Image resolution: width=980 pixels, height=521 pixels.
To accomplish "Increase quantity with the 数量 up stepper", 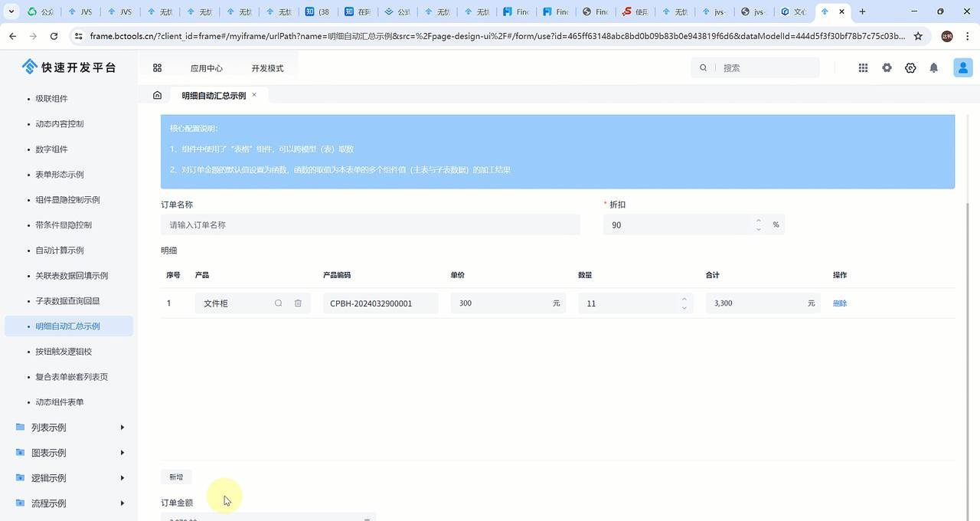I will [x=682, y=299].
